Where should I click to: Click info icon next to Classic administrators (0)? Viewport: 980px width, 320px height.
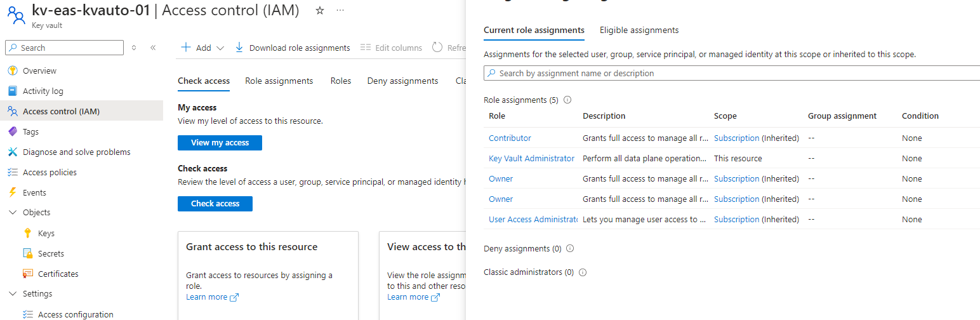583,272
